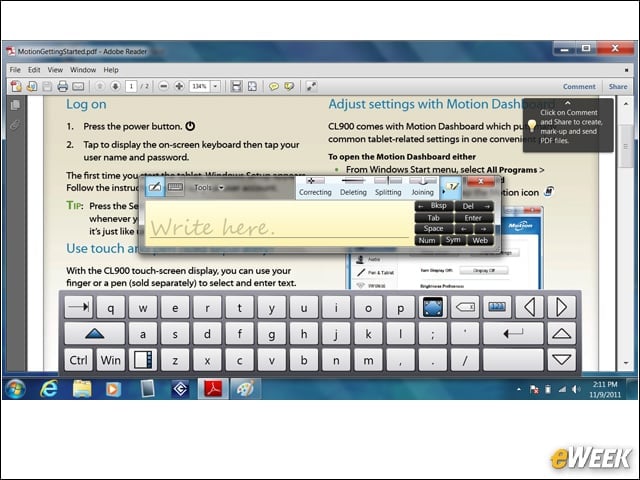The image size is (640, 480).
Task: Open the page thumbnails sidebar icon
Action: point(15,105)
